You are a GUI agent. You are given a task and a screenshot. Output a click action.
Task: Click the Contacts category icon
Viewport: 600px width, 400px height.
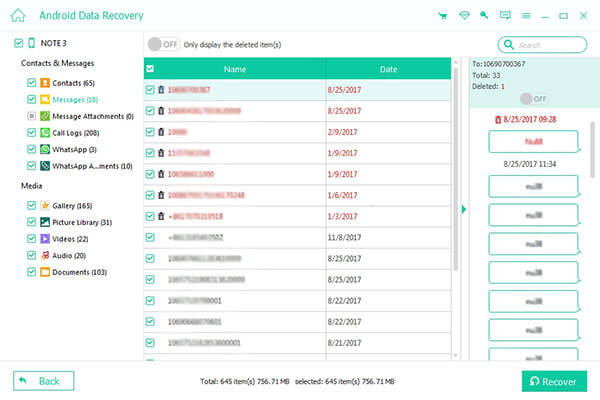point(45,83)
